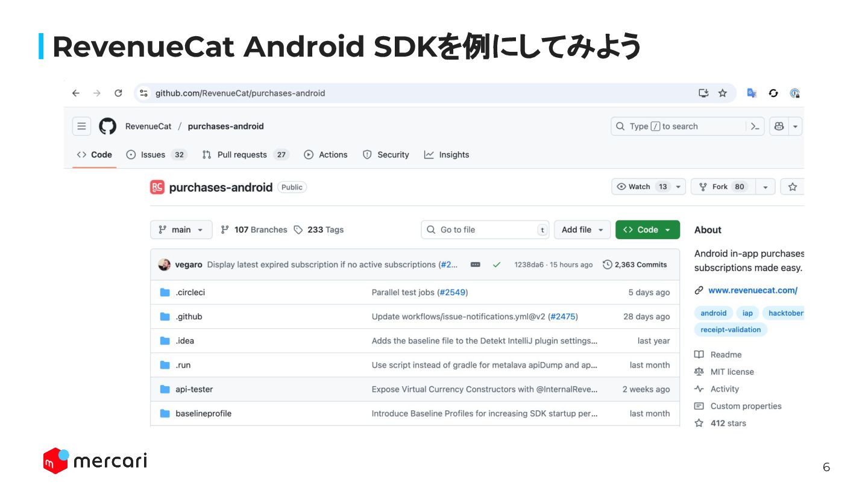Click vegaro's avatar in commit row
The image size is (868, 488).
coord(164,264)
